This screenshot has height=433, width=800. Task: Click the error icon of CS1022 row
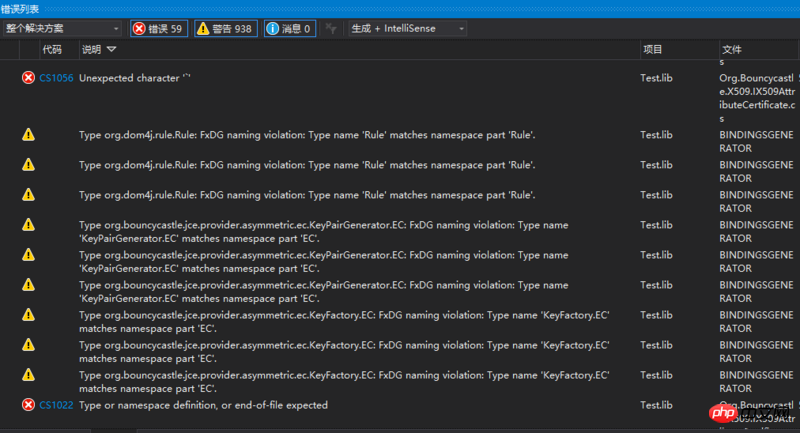tap(29, 404)
